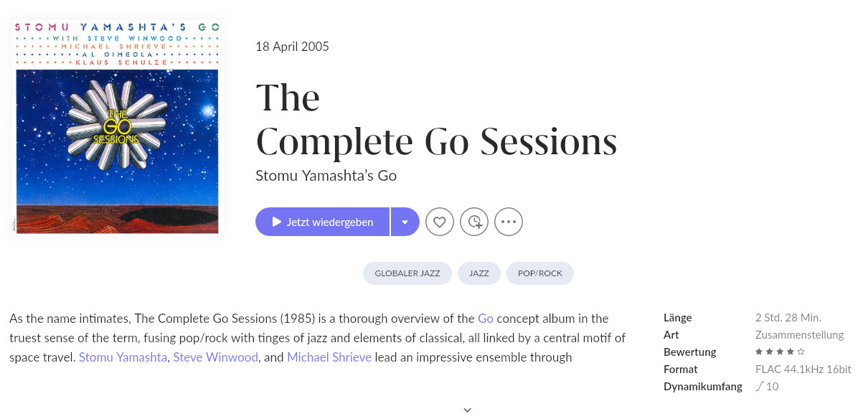The image size is (868, 419).
Task: Click the Dynamikumfang value icon
Action: coord(760,387)
